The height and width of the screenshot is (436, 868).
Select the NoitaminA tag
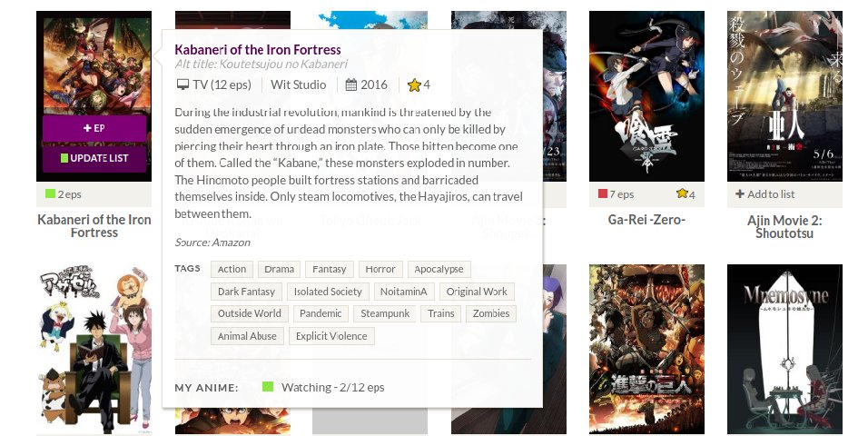(x=403, y=292)
